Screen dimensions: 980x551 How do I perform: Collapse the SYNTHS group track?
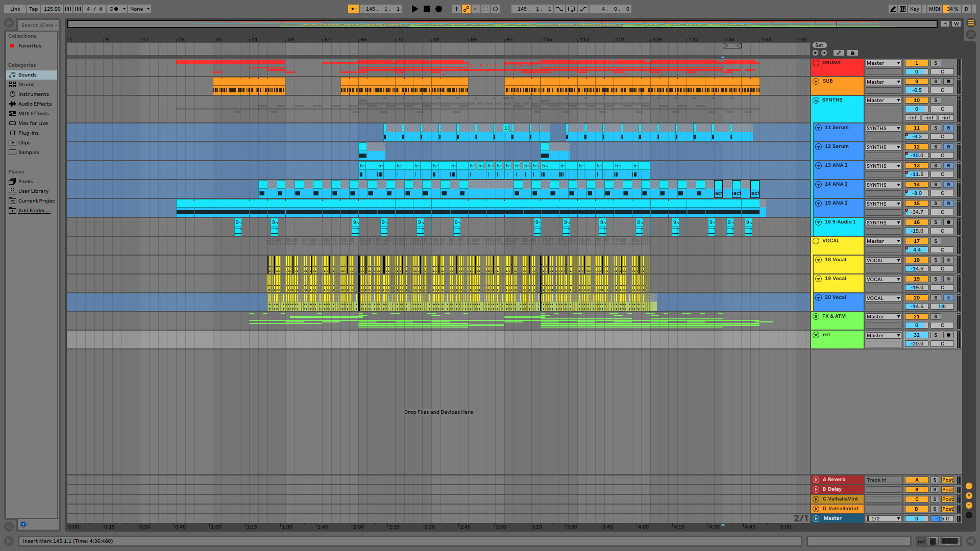click(x=816, y=100)
